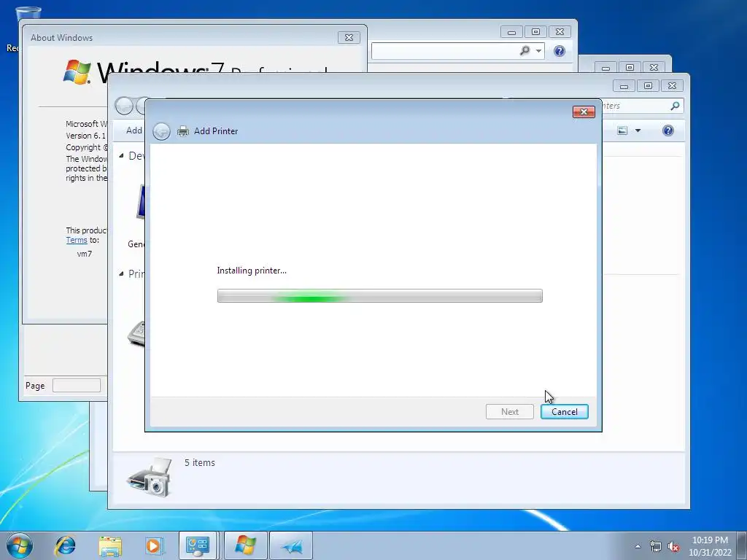Click the disabled Next button in Add Printer
The height and width of the screenshot is (560, 747).
509,412
